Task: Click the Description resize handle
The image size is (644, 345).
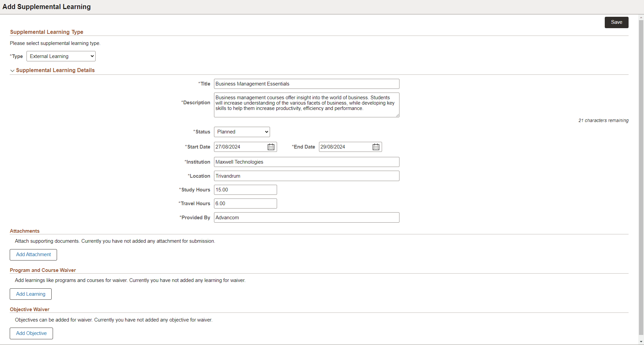Action: point(397,115)
